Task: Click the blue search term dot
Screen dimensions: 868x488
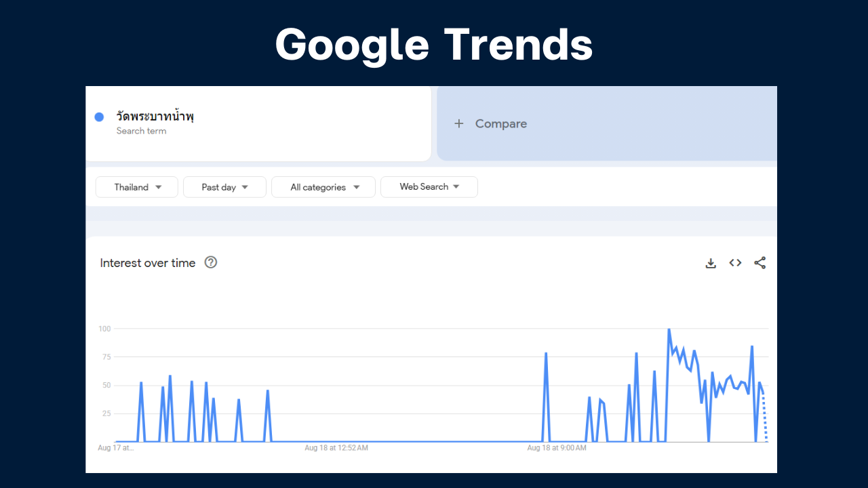Action: [x=99, y=117]
